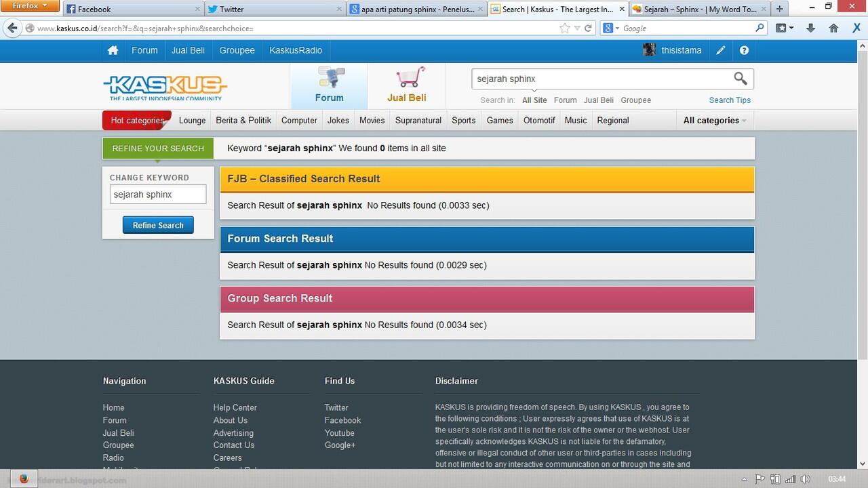Open the Firefox downloads arrow icon
Image resolution: width=868 pixels, height=488 pixels.
tap(810, 28)
